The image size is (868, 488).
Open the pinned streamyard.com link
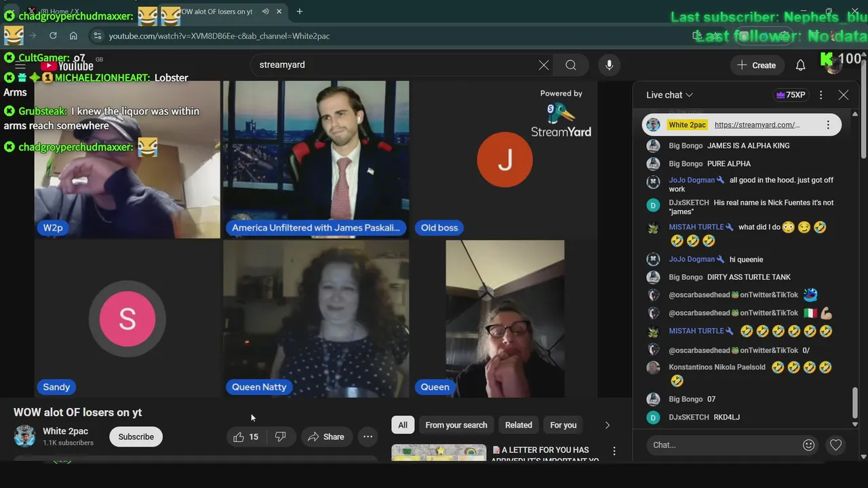click(x=757, y=125)
